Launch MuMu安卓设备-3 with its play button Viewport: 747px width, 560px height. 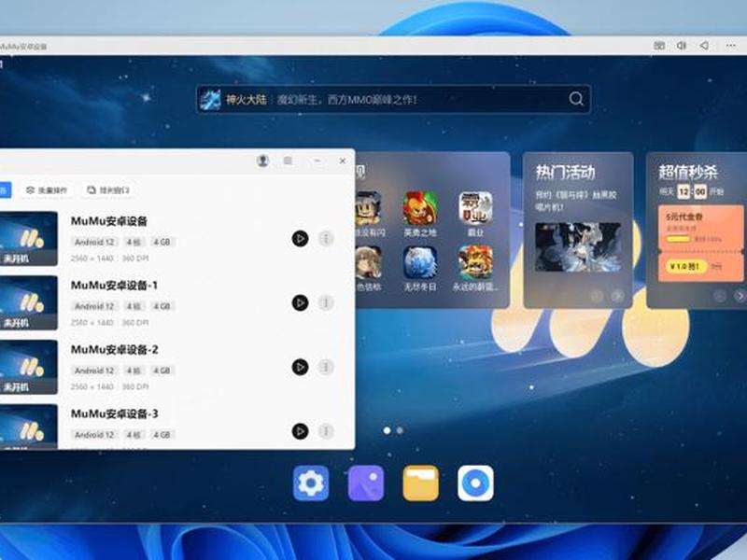(300, 431)
